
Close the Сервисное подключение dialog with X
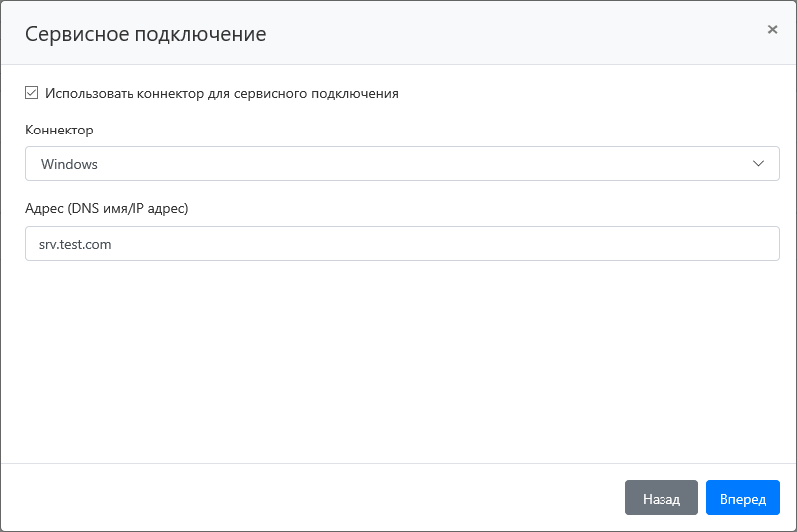pos(772,30)
